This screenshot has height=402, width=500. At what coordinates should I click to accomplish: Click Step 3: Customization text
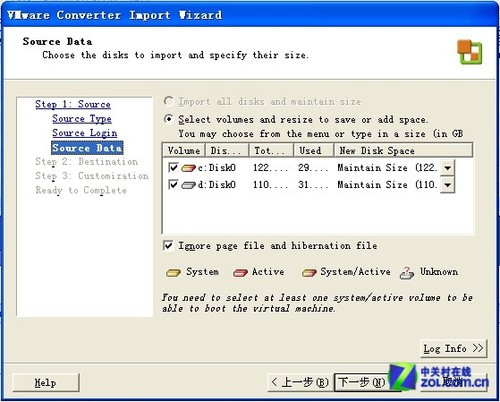pyautogui.click(x=92, y=176)
